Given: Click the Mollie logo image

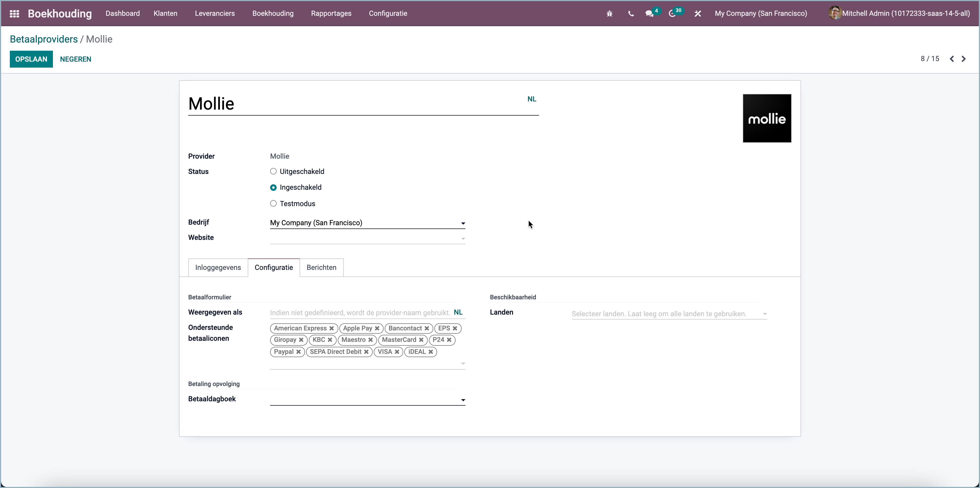Looking at the screenshot, I should [x=767, y=119].
